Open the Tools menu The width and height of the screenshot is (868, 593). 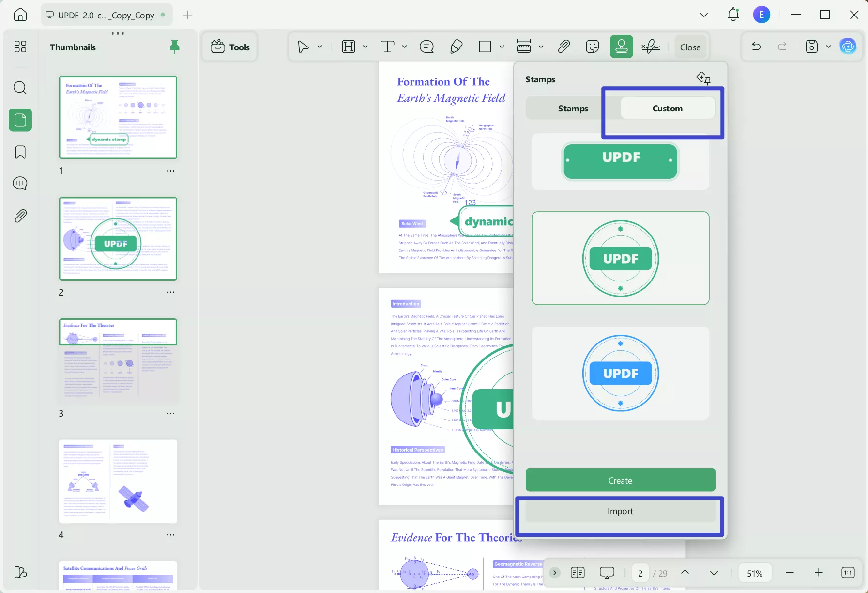(230, 47)
